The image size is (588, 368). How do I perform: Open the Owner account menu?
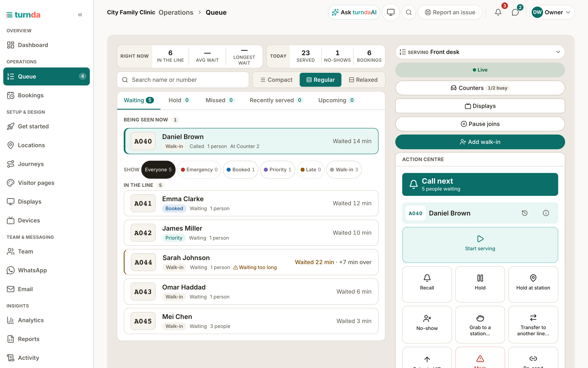click(552, 12)
